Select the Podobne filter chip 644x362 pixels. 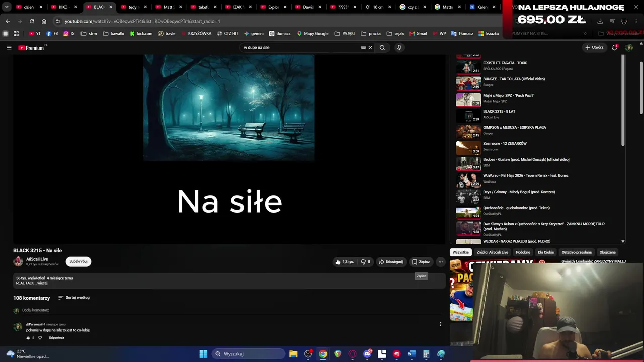coord(523,252)
